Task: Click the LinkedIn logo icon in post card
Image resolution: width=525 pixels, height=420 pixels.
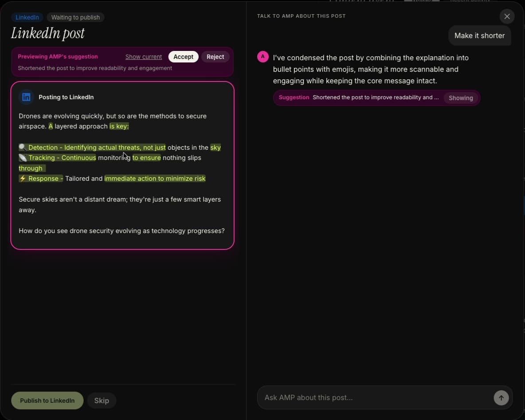Action: 26,97
